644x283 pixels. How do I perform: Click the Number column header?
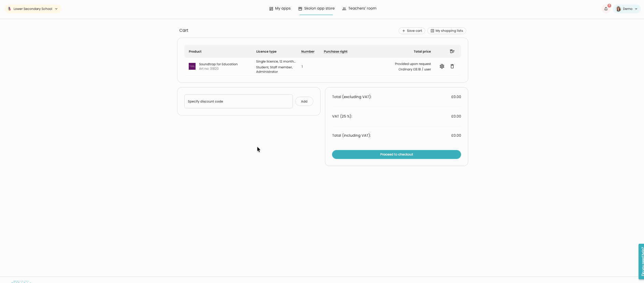click(x=307, y=52)
